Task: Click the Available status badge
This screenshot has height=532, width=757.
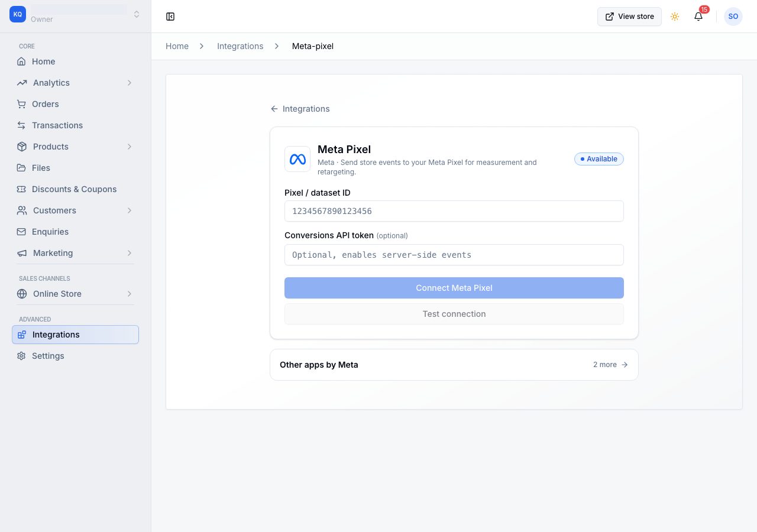Action: pyautogui.click(x=599, y=159)
